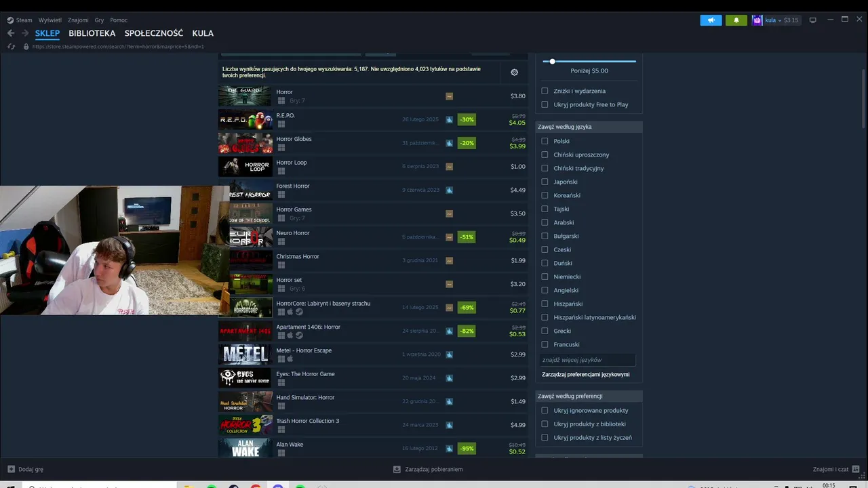The image size is (868, 488).
Task: Click the review icon for Metel - Horror Escape
Action: point(449,354)
